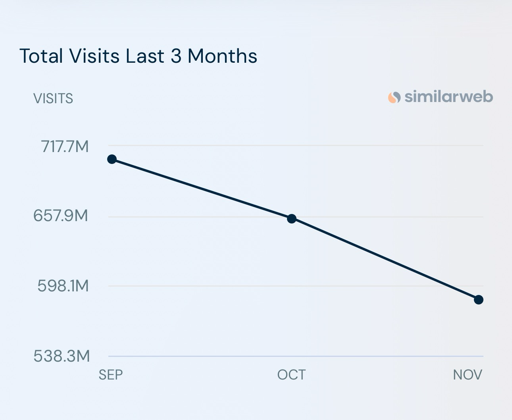Click the line segment between September and October

tap(202, 189)
